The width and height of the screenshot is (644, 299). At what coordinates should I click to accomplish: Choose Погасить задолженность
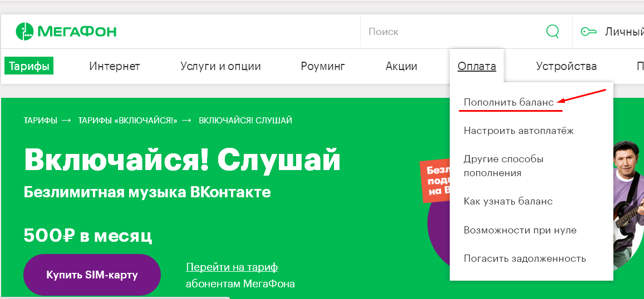[525, 259]
